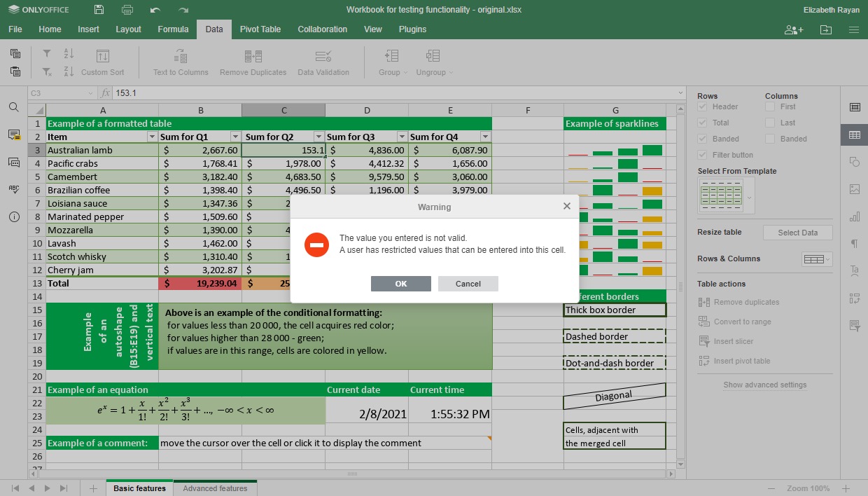Add a new sheet with plus button
This screenshot has width=868, height=496.
(x=93, y=488)
